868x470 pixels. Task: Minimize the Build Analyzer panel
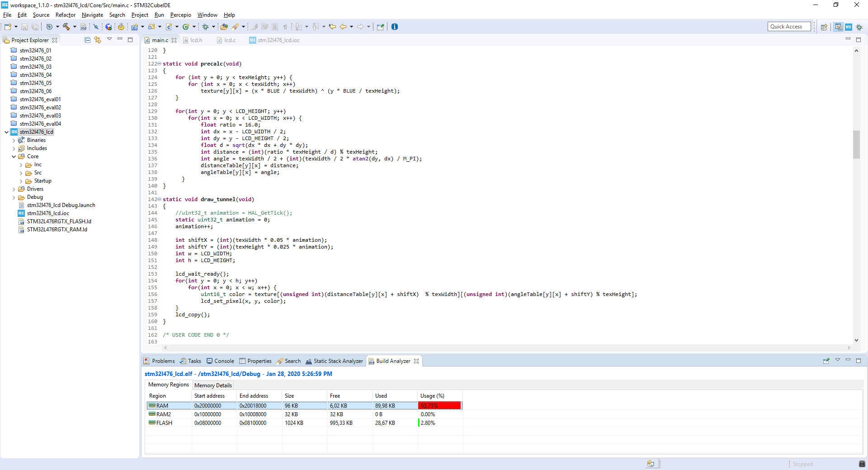coord(848,360)
